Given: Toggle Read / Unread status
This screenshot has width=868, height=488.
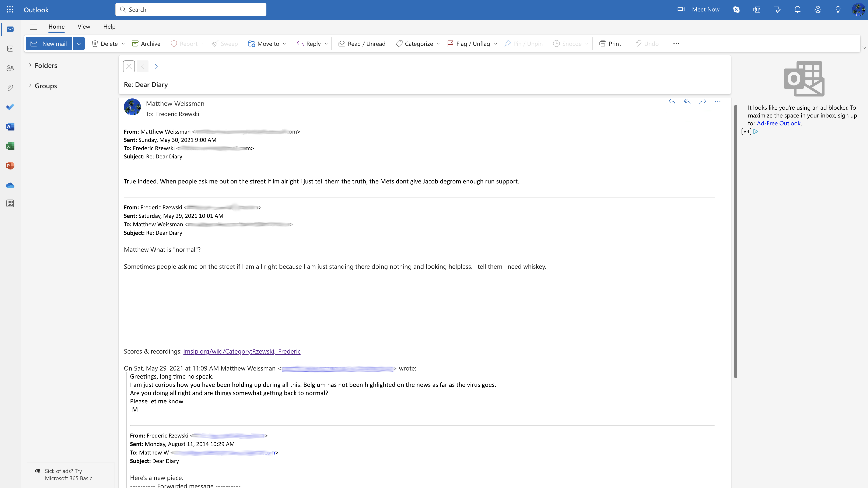Looking at the screenshot, I should tap(362, 44).
